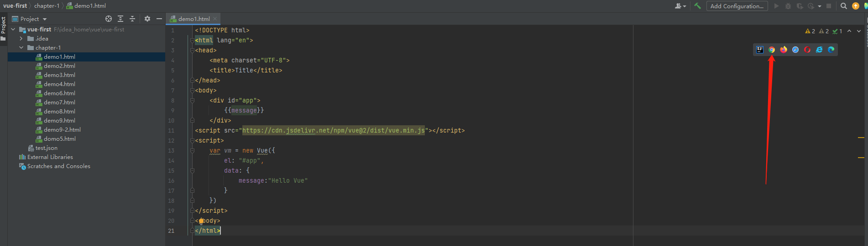Select demo8.html in project tree
Viewport: 868px width, 246px height.
59,111
